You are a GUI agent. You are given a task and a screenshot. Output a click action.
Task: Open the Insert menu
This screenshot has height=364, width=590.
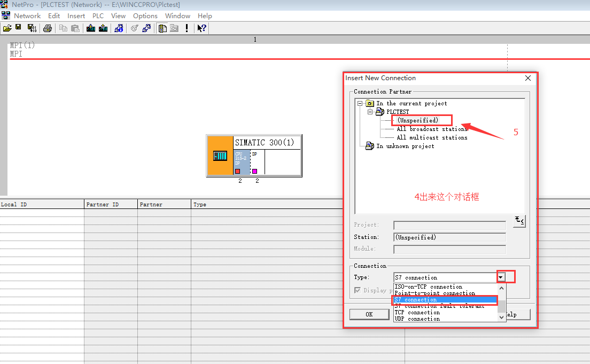coord(76,16)
